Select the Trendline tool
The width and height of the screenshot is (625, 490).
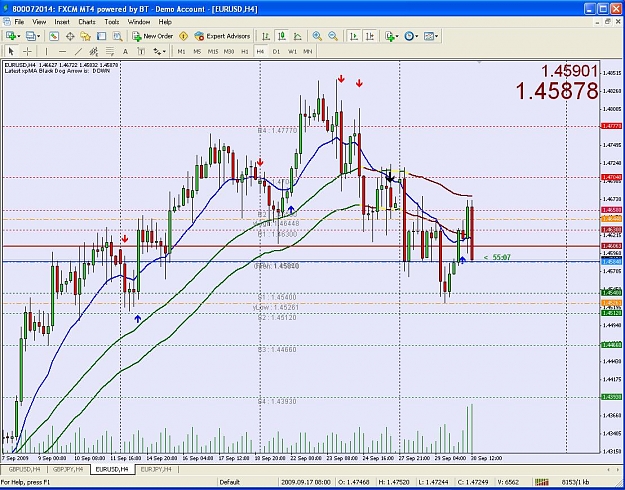click(x=78, y=51)
